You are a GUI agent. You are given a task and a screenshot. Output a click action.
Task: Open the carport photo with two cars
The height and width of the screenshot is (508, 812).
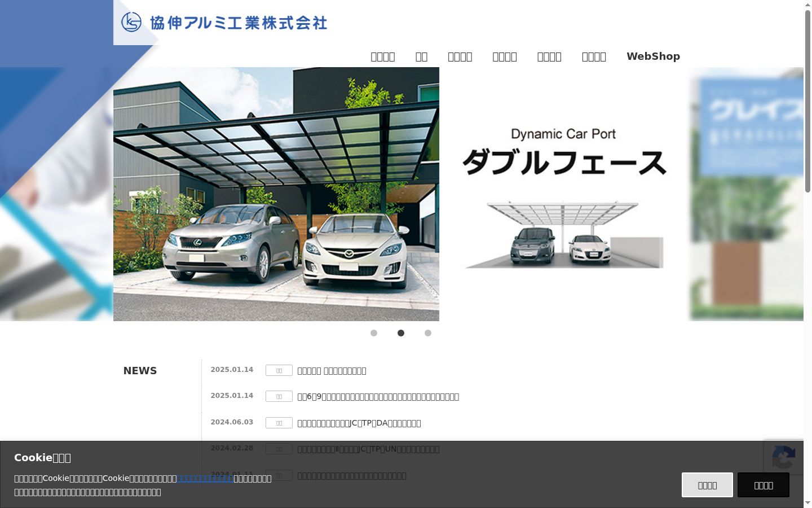pos(276,194)
